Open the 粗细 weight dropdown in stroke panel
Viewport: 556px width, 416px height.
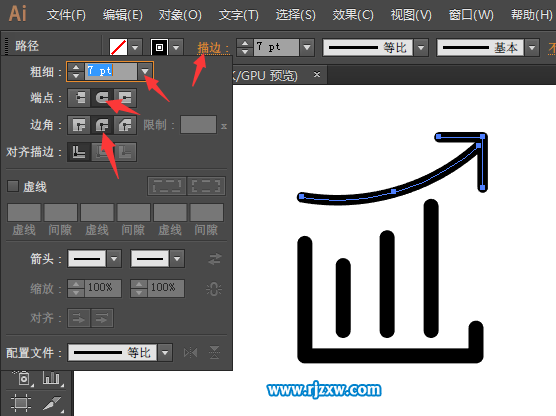coord(145,71)
